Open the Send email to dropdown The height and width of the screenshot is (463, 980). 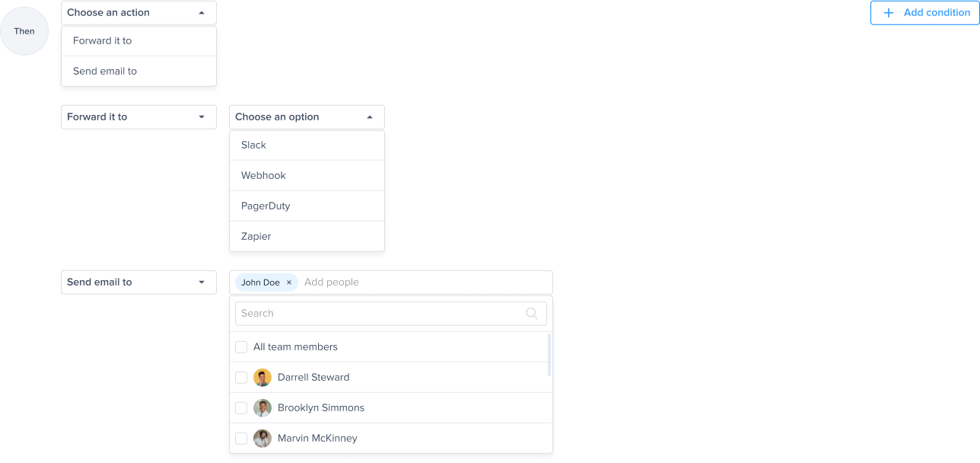pos(138,283)
